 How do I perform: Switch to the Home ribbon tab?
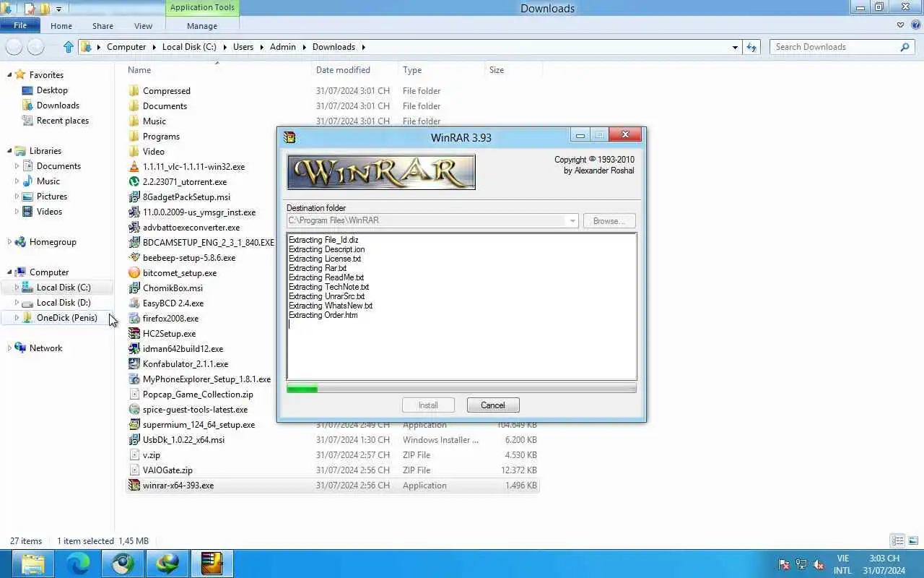pos(61,26)
